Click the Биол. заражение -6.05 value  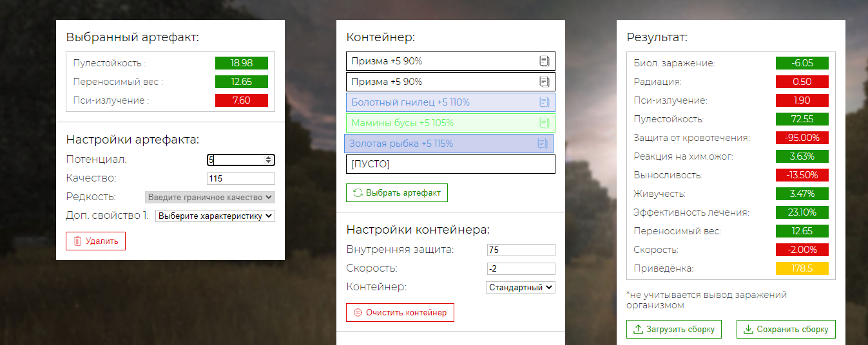click(x=802, y=63)
